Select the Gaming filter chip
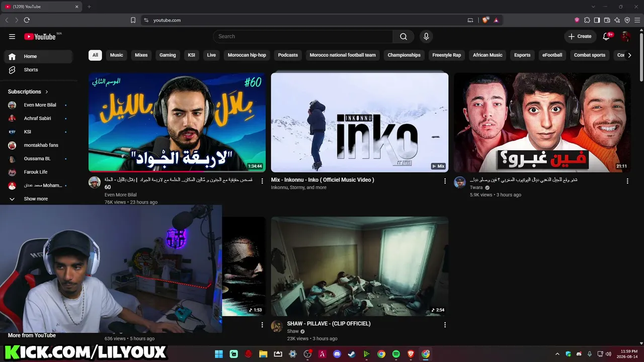The width and height of the screenshot is (644, 362). [168, 55]
